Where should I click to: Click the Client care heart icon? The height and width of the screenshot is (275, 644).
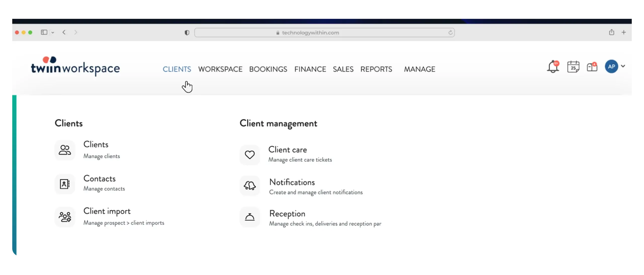[250, 155]
